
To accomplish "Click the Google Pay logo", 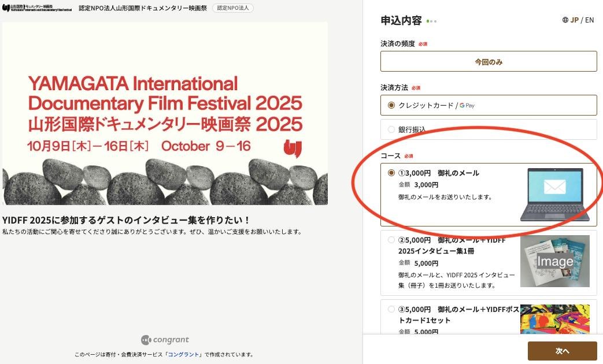I will point(467,106).
